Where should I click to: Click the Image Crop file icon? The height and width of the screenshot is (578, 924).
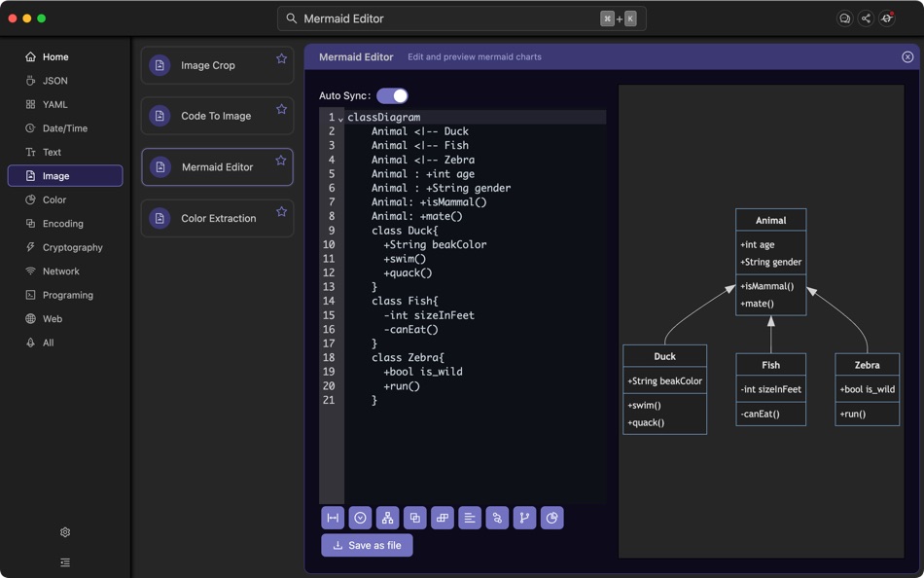[160, 65]
